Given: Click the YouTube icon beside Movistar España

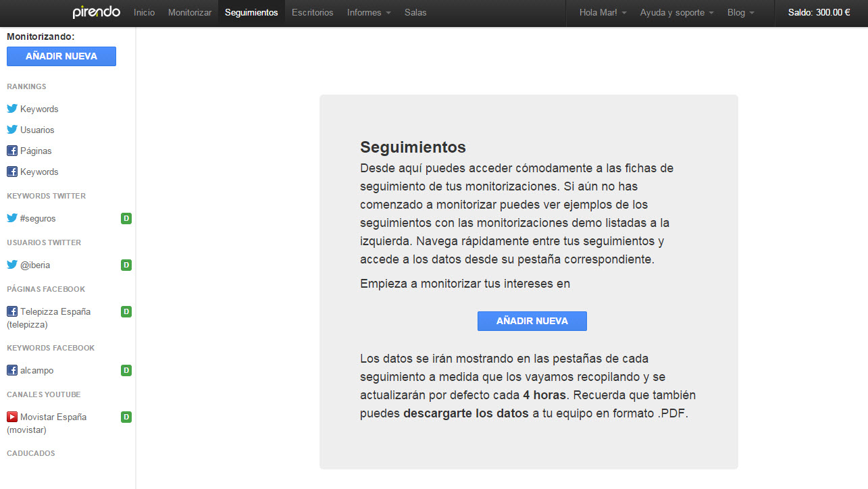Looking at the screenshot, I should [11, 417].
